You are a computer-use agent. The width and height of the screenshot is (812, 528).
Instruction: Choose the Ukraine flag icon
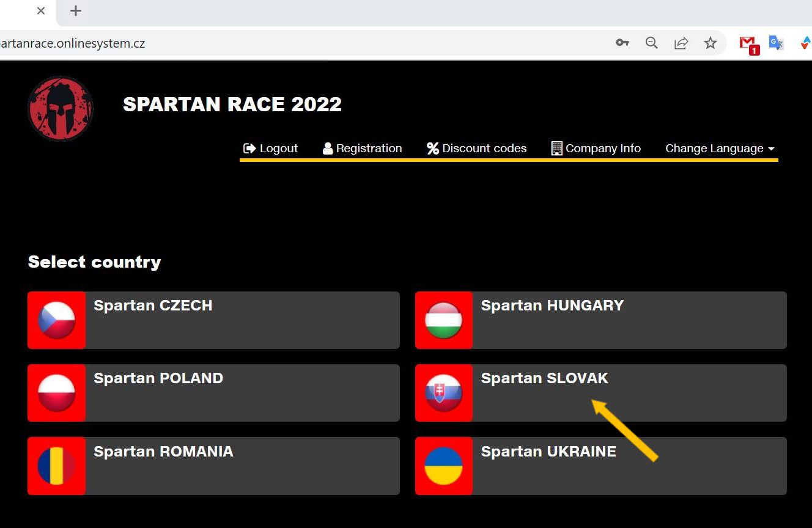[x=443, y=466]
